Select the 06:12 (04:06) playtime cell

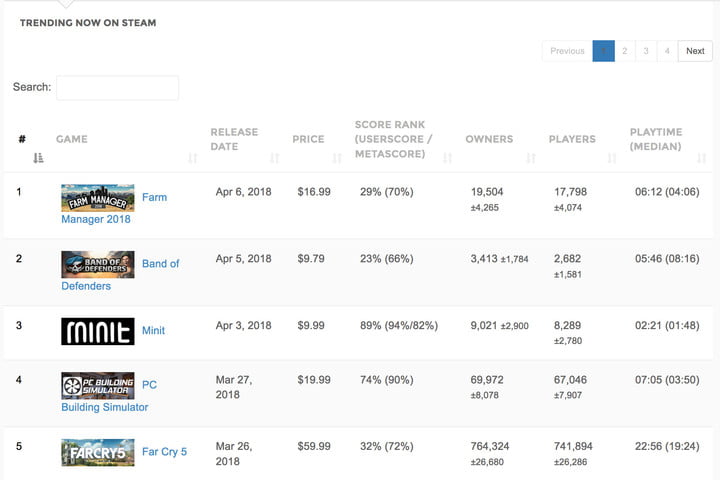(667, 192)
